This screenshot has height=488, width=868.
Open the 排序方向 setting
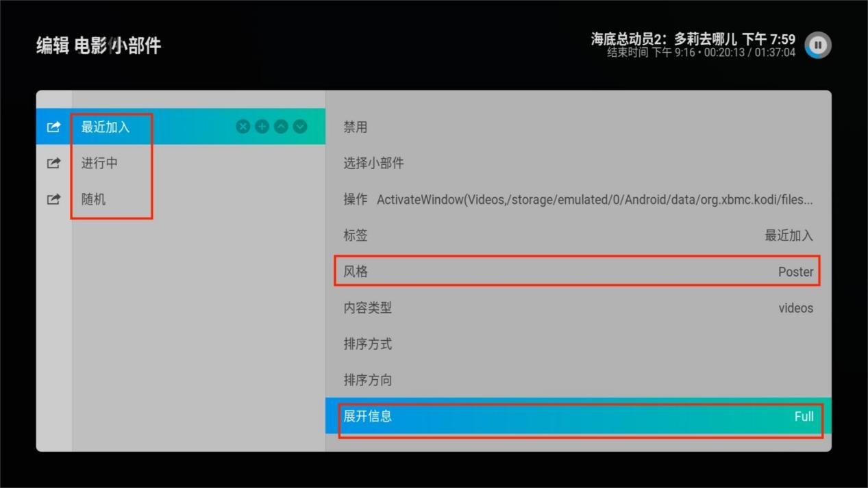click(x=578, y=381)
